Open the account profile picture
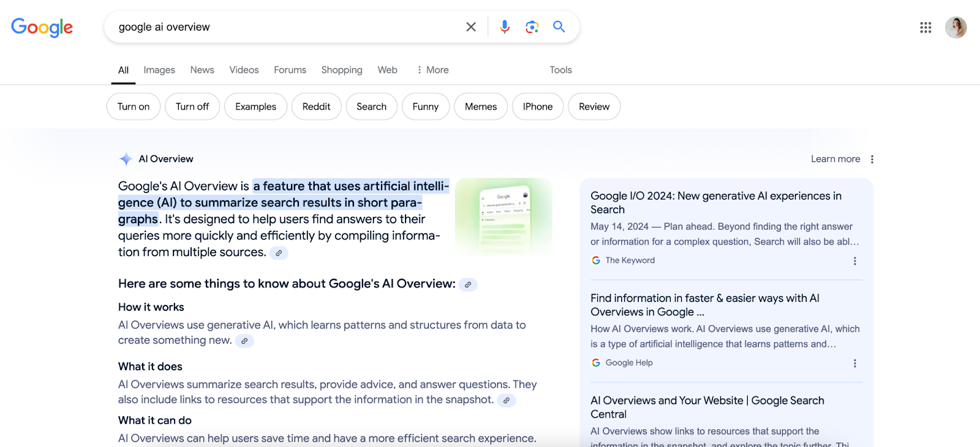Viewport: 980px width, 447px height. [956, 28]
